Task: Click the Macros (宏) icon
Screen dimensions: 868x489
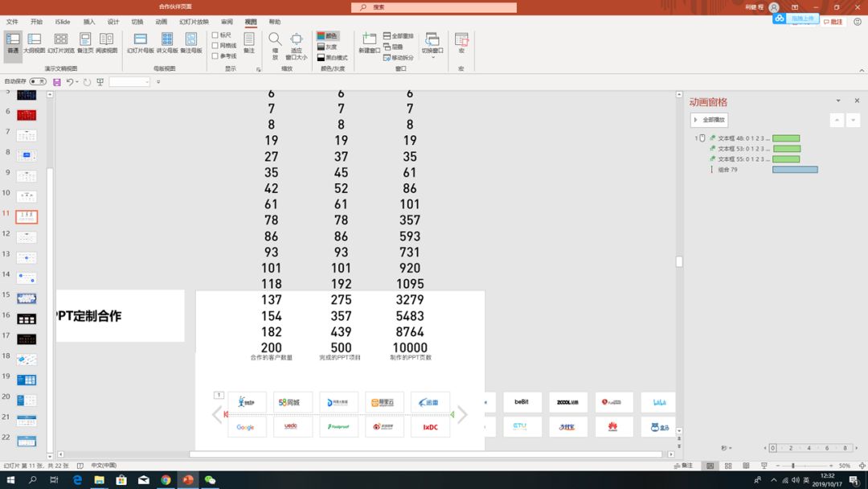Action: pos(461,43)
